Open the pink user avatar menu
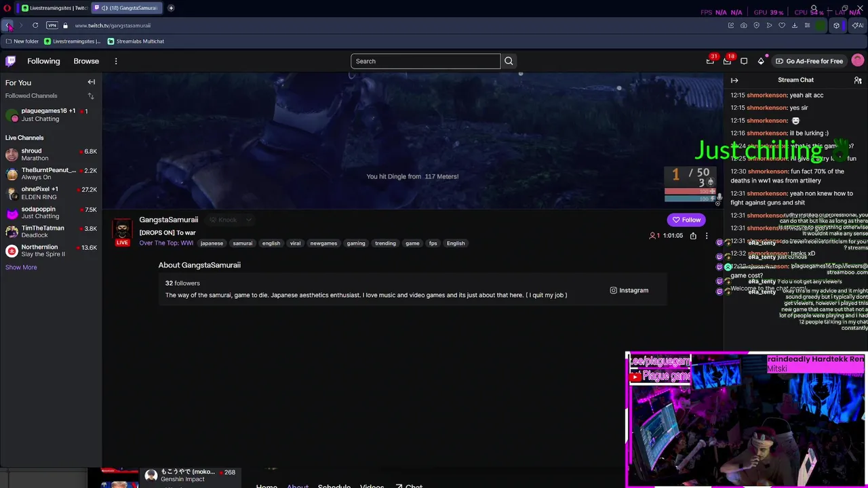 point(858,61)
